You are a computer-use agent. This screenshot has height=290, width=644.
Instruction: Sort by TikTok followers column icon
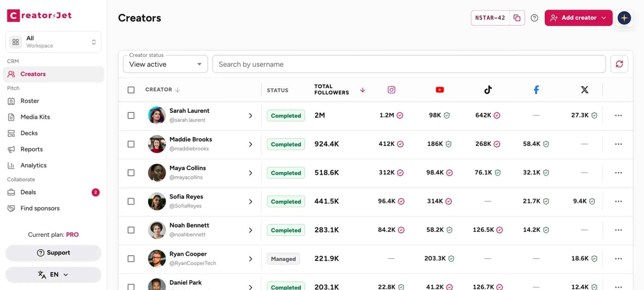point(488,90)
